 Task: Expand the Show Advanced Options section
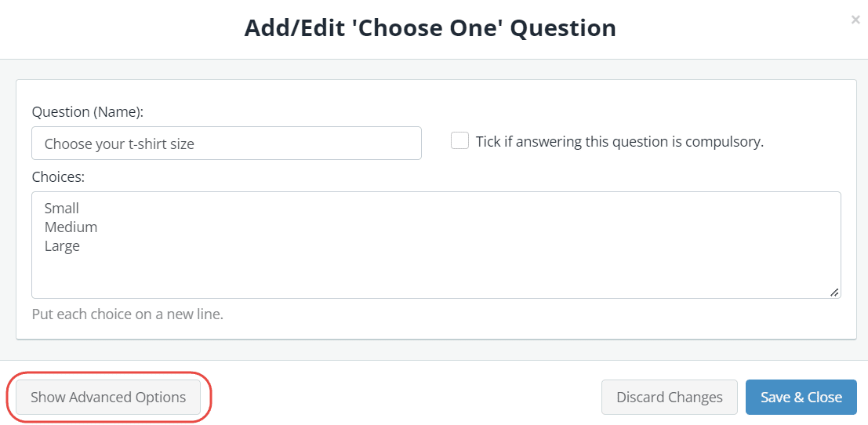[108, 398]
